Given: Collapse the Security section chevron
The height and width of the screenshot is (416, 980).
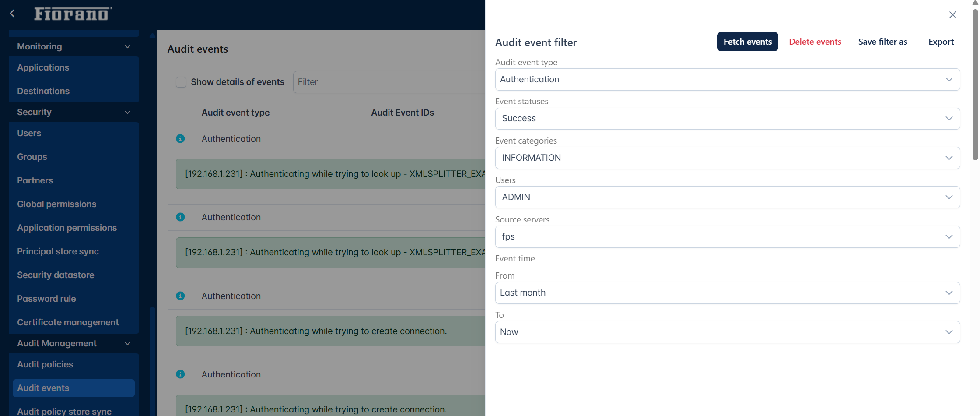Looking at the screenshot, I should 127,112.
